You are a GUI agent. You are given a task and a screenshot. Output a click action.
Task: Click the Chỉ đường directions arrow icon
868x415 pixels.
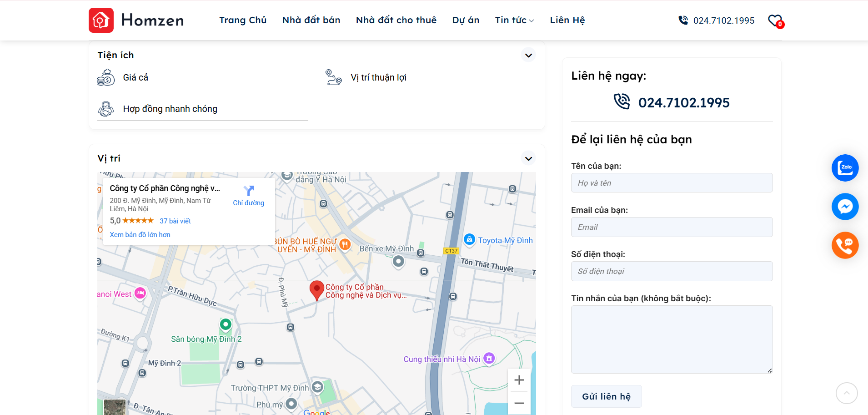(x=248, y=191)
